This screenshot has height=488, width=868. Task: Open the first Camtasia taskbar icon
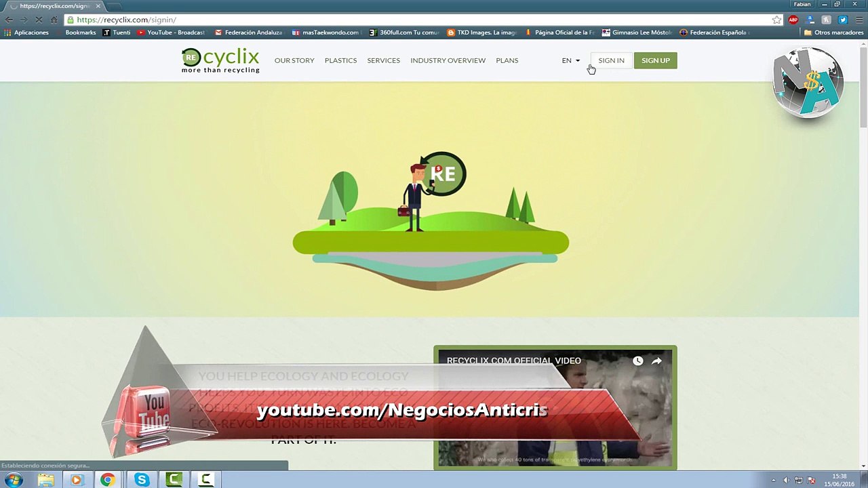174,480
